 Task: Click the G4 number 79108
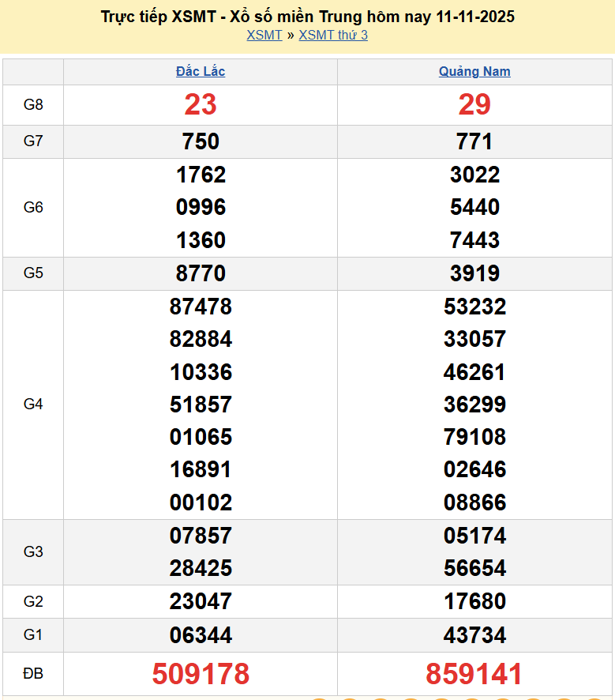coord(474,437)
